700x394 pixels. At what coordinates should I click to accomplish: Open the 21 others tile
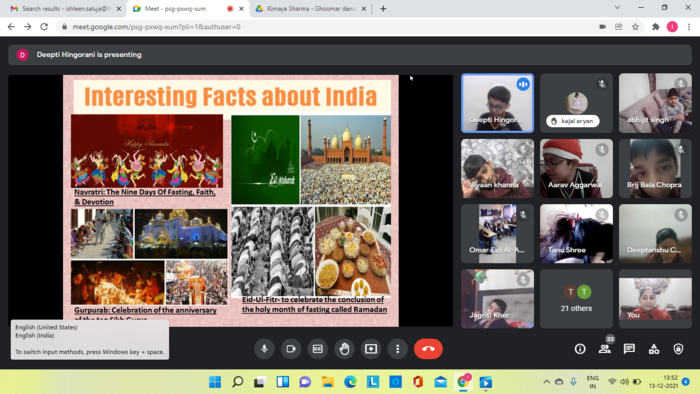tap(576, 299)
